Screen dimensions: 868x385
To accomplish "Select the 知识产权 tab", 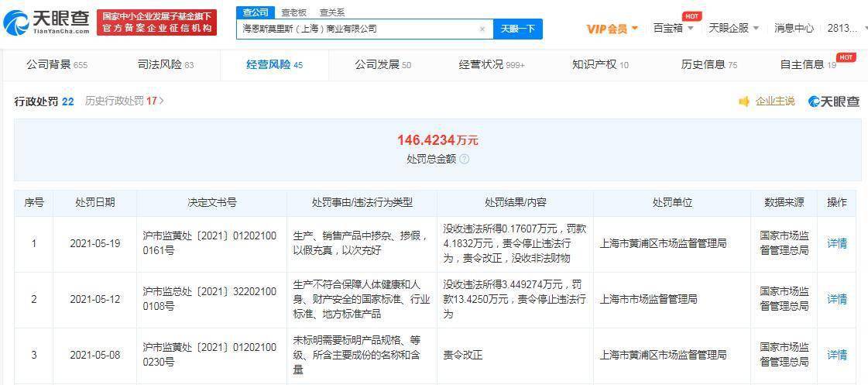I will (600, 65).
